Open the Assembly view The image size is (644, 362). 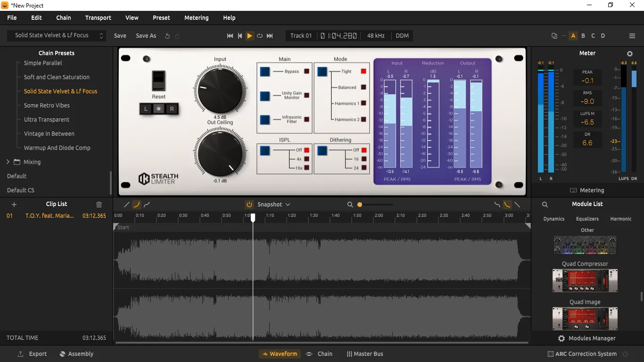76,354
